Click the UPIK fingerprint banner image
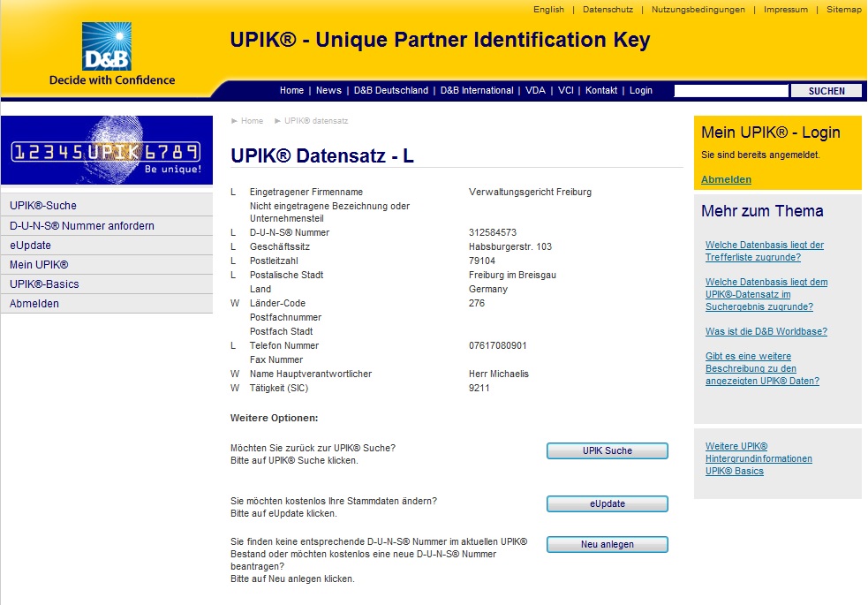 click(107, 151)
